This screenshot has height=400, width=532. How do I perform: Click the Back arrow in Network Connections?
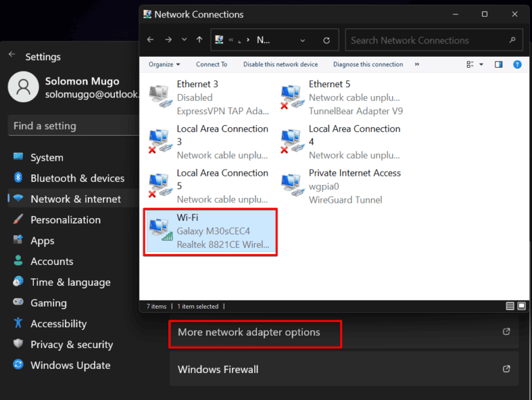click(150, 40)
